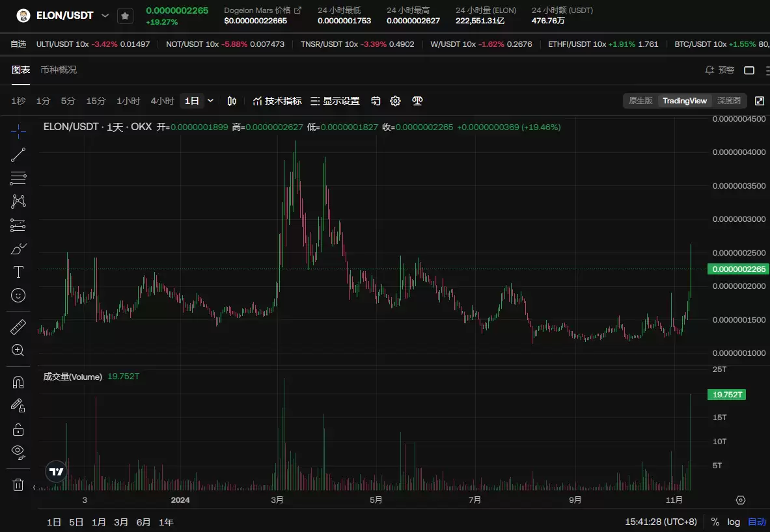Screen dimensions: 770x532
Task: Expand the ELON/USDT pair selector
Action: [x=105, y=16]
